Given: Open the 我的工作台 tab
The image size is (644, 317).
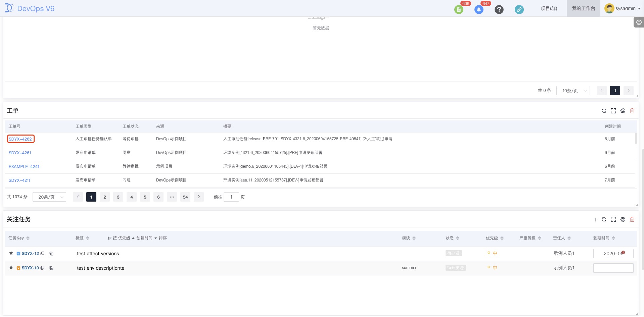Looking at the screenshot, I should 584,8.
